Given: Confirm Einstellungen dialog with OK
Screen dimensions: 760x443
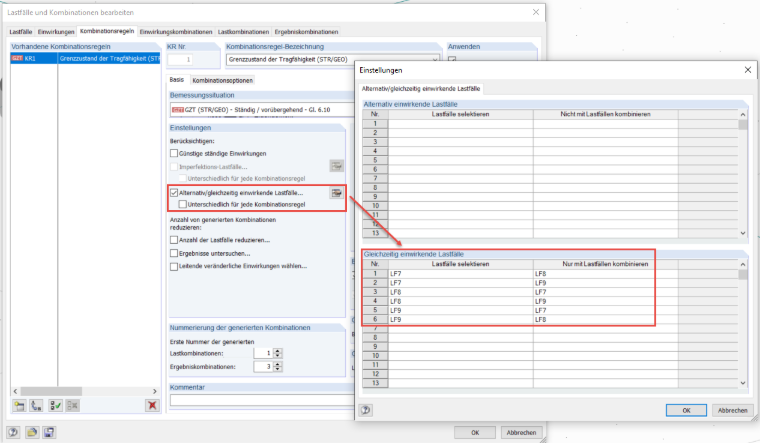Looking at the screenshot, I should tap(686, 410).
